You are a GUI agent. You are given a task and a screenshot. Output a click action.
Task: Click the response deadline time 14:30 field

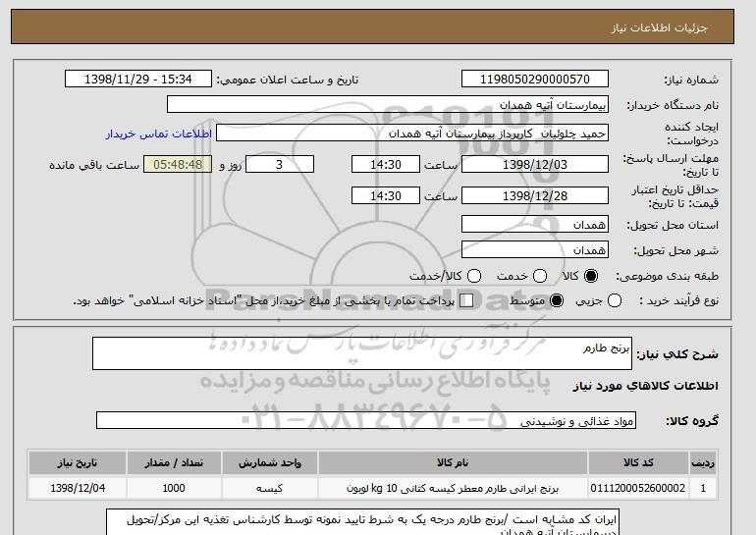386,164
